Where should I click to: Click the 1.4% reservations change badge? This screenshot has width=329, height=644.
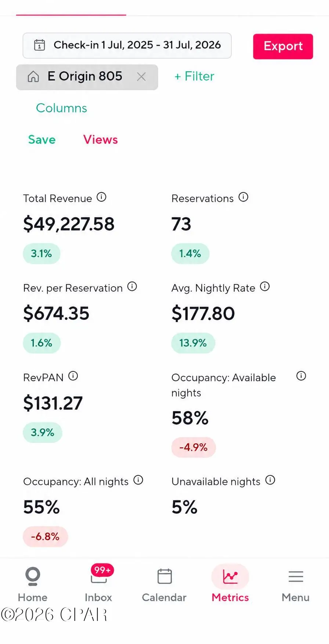point(190,254)
